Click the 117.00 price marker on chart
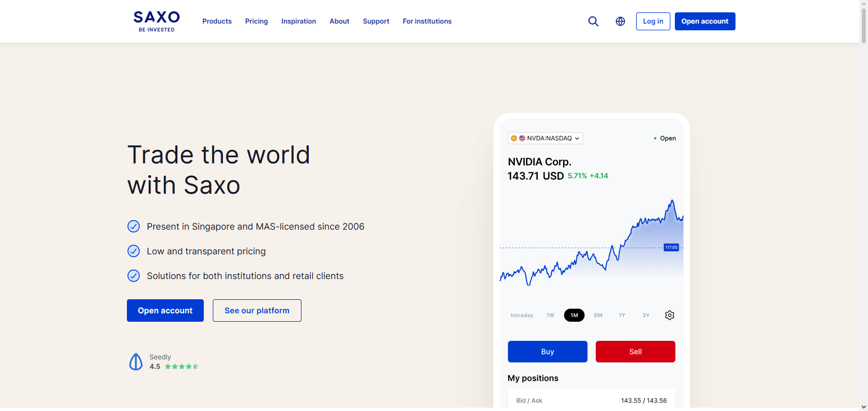868x411 pixels. click(x=671, y=247)
